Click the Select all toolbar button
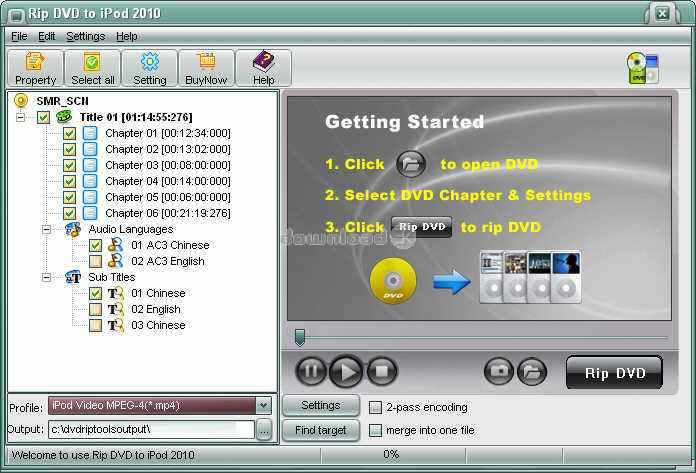The image size is (696, 473). click(x=92, y=68)
